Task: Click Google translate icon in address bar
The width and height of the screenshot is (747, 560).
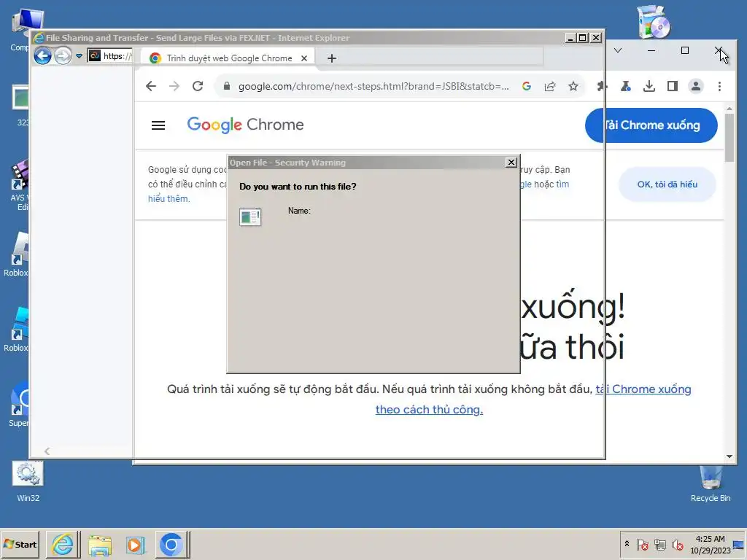Action: pos(527,86)
